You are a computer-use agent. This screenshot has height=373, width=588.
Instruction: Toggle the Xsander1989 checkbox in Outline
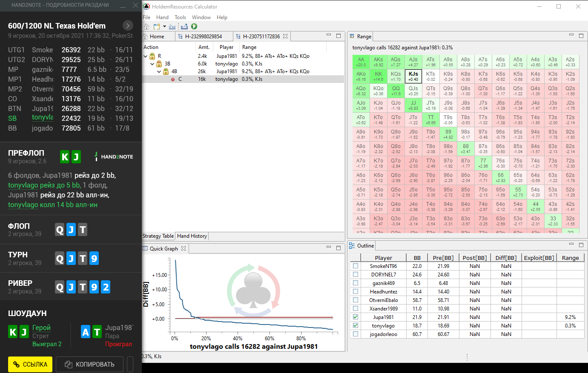356,309
